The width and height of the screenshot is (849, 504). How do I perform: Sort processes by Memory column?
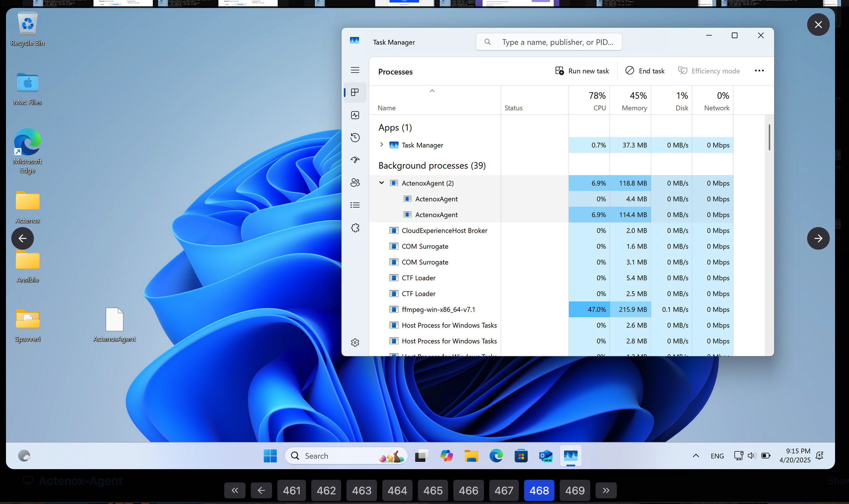pyautogui.click(x=634, y=101)
